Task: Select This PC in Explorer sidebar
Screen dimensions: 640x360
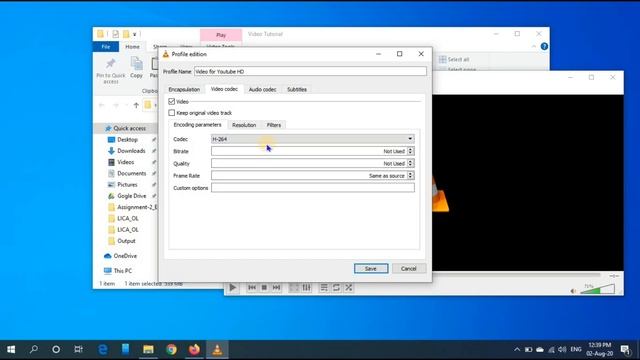Action: [122, 271]
